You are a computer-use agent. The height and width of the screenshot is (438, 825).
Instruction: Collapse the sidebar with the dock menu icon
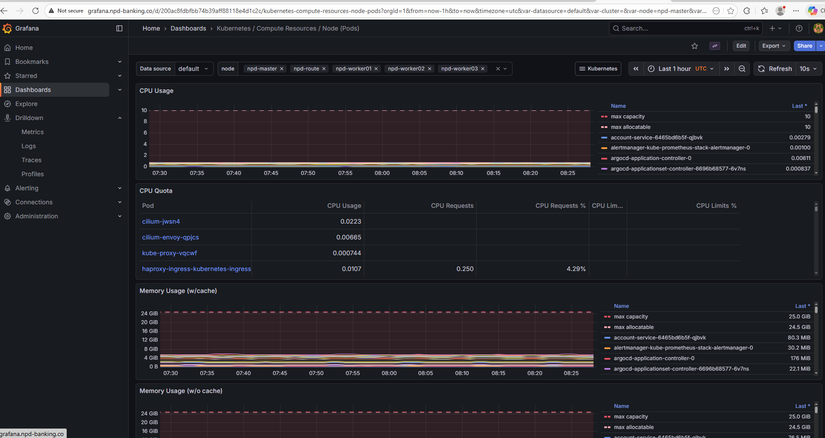pos(119,28)
